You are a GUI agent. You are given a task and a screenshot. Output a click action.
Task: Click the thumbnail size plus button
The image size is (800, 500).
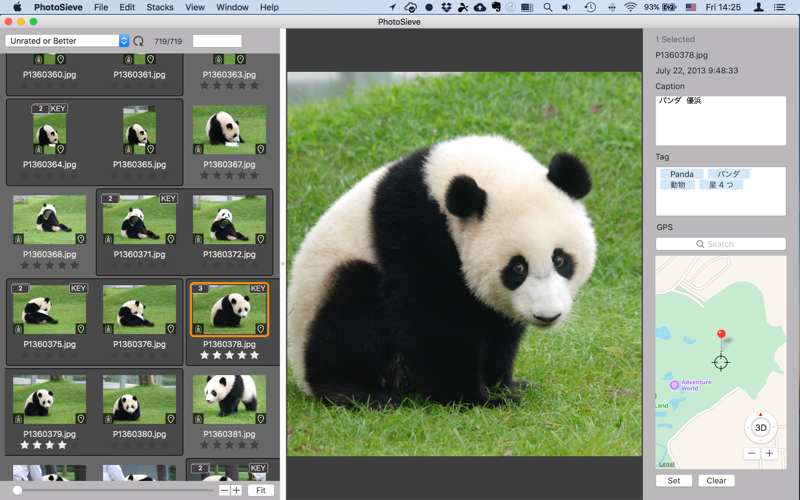(x=236, y=490)
